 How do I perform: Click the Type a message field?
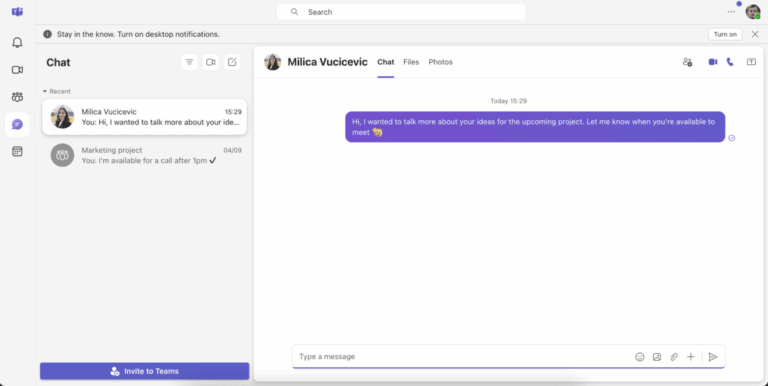463,357
